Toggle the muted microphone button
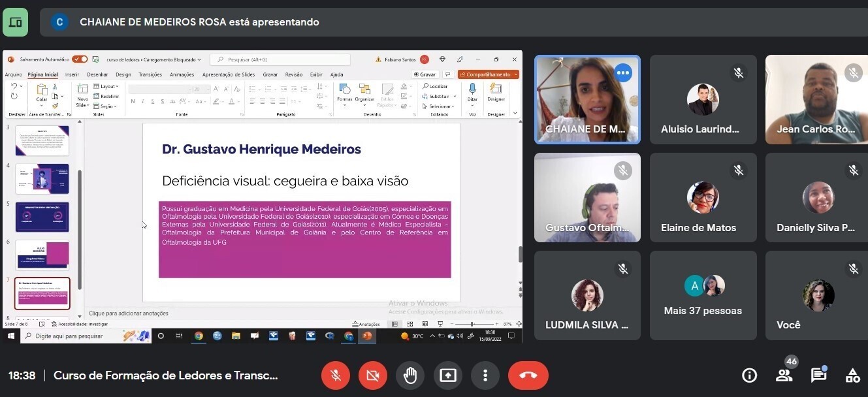The image size is (868, 397). tap(335, 375)
